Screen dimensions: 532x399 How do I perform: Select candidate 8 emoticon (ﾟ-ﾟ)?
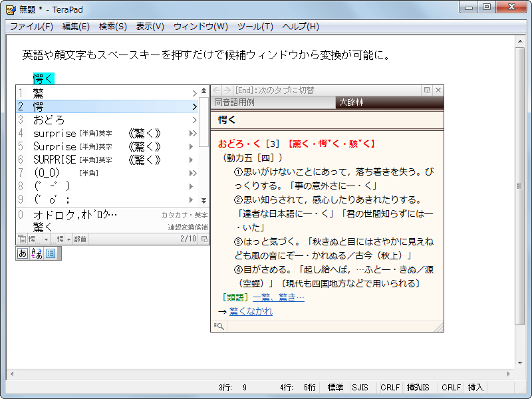107,186
